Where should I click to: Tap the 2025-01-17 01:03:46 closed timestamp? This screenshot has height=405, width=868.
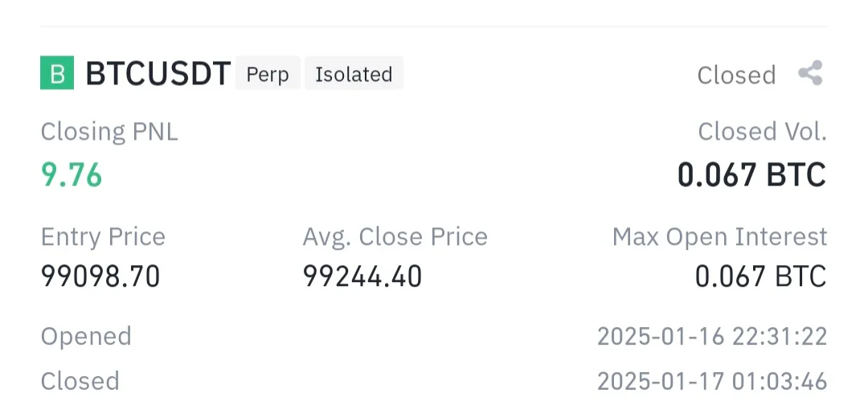[712, 380]
